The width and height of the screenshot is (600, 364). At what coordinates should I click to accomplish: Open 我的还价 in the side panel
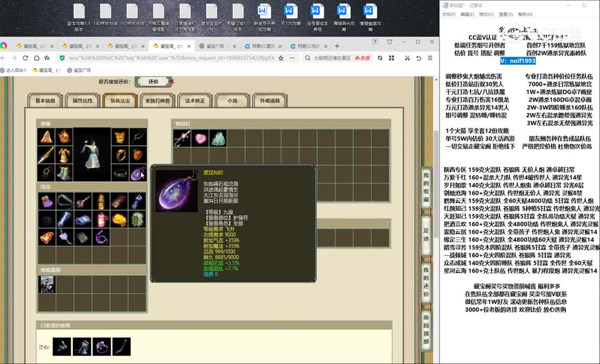point(426,282)
